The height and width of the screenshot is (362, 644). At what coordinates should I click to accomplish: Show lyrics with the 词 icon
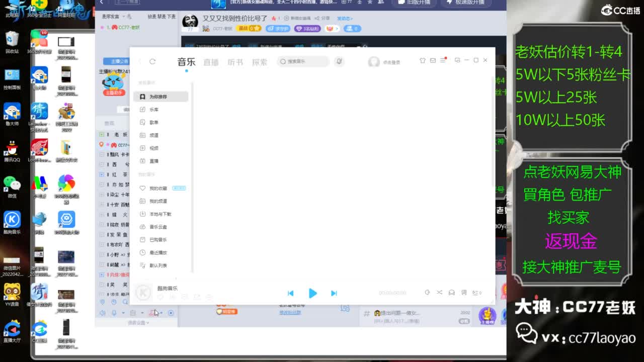pyautogui.click(x=463, y=293)
